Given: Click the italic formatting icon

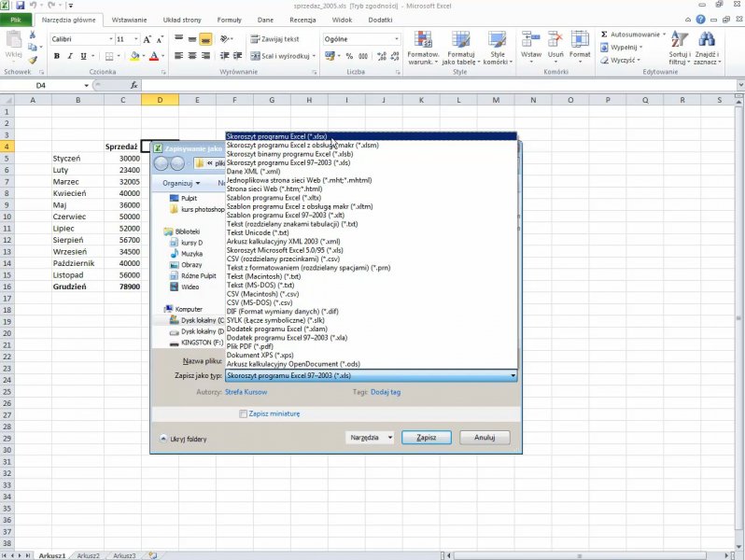Looking at the screenshot, I should [x=70, y=56].
